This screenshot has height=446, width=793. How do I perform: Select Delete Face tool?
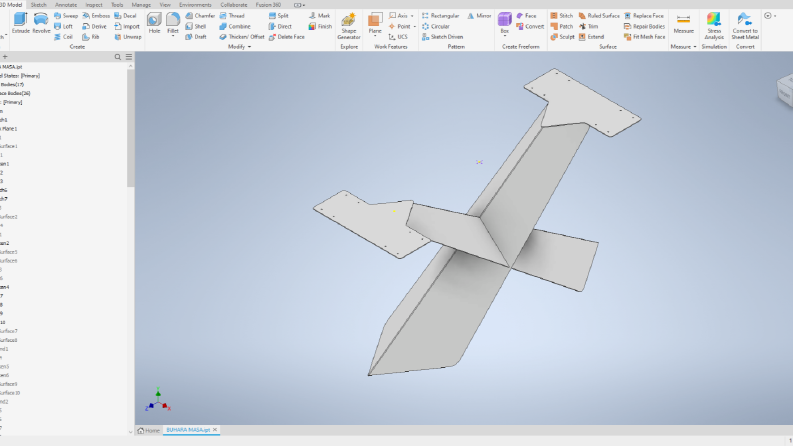tap(286, 37)
